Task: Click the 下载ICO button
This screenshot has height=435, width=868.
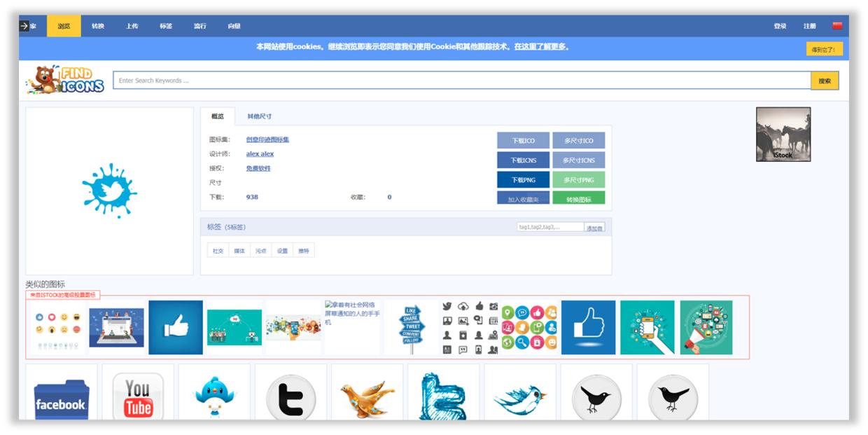Action: pos(523,141)
